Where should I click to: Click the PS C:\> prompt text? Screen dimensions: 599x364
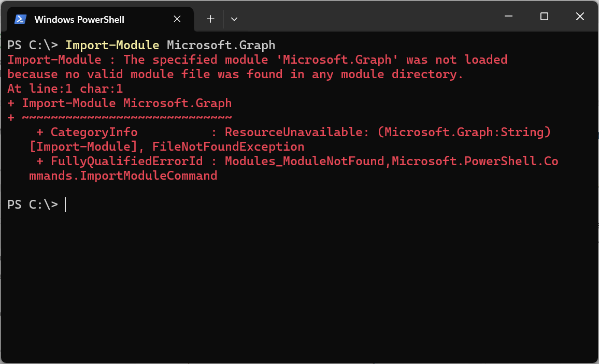(x=32, y=205)
